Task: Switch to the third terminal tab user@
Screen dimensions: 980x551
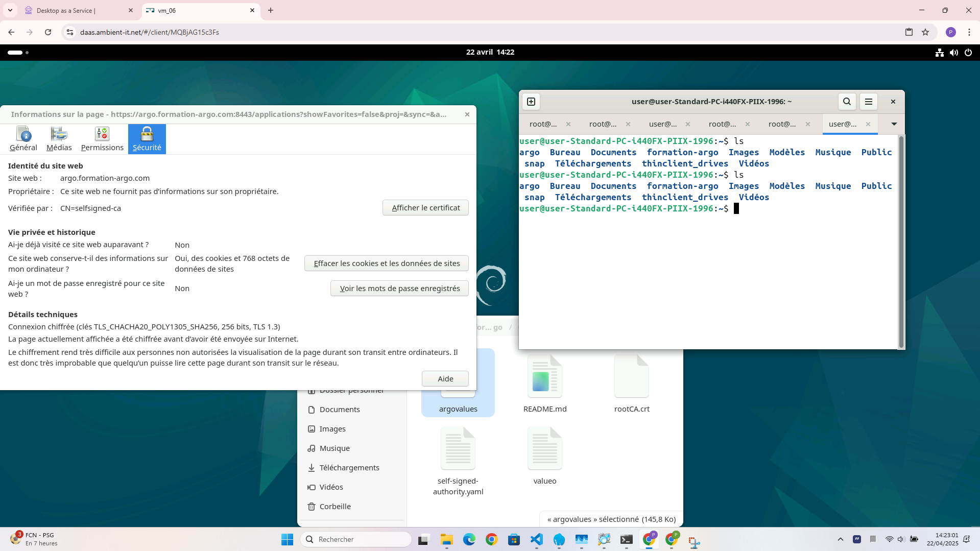Action: point(663,124)
